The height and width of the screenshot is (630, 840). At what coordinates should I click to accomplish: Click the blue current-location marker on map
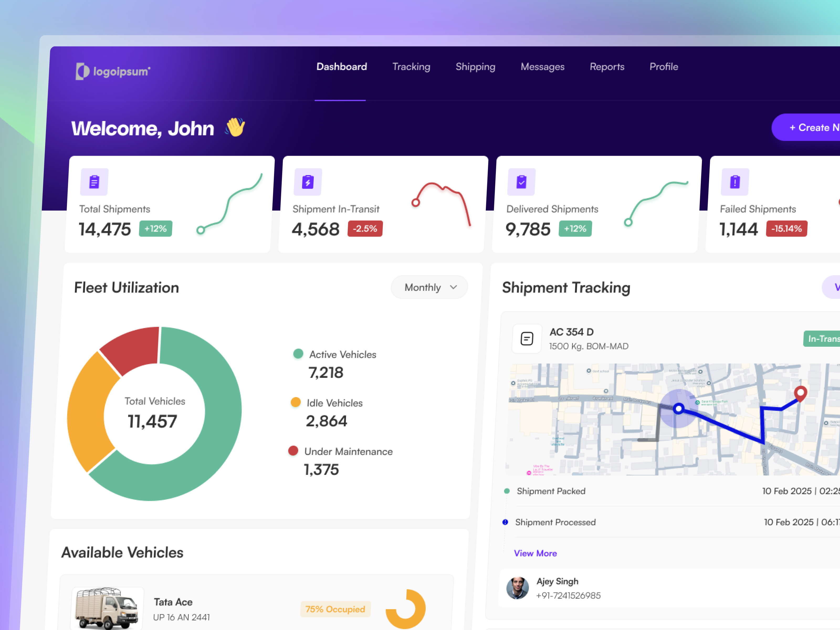(x=679, y=409)
